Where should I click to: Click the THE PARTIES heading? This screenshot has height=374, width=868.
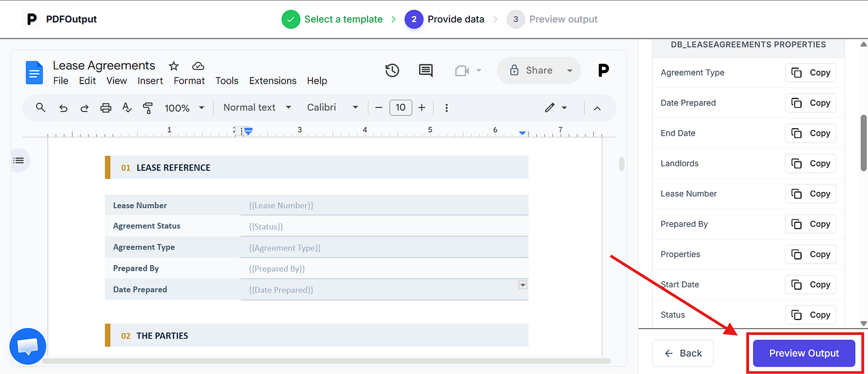162,336
